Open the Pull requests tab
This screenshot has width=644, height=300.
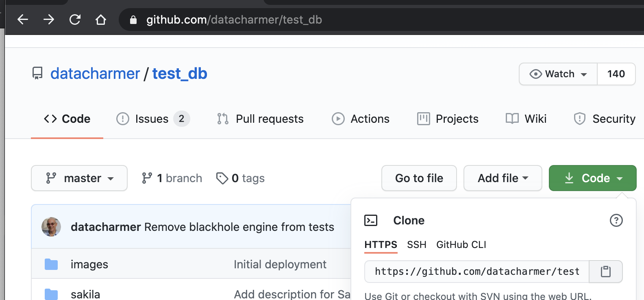pos(260,119)
